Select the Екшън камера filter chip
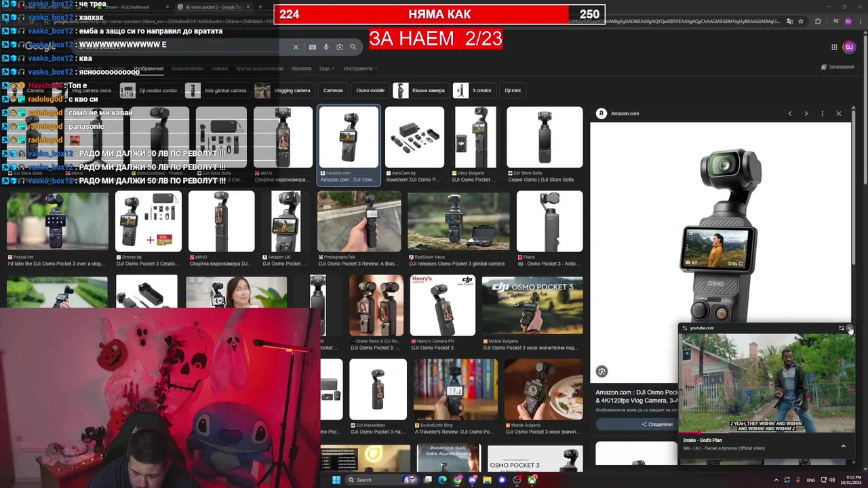Image resolution: width=868 pixels, height=488 pixels. point(421,90)
